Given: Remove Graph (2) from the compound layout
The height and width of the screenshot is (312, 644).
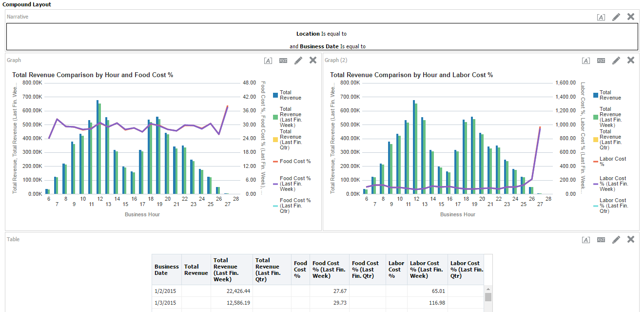Looking at the screenshot, I should [x=630, y=60].
